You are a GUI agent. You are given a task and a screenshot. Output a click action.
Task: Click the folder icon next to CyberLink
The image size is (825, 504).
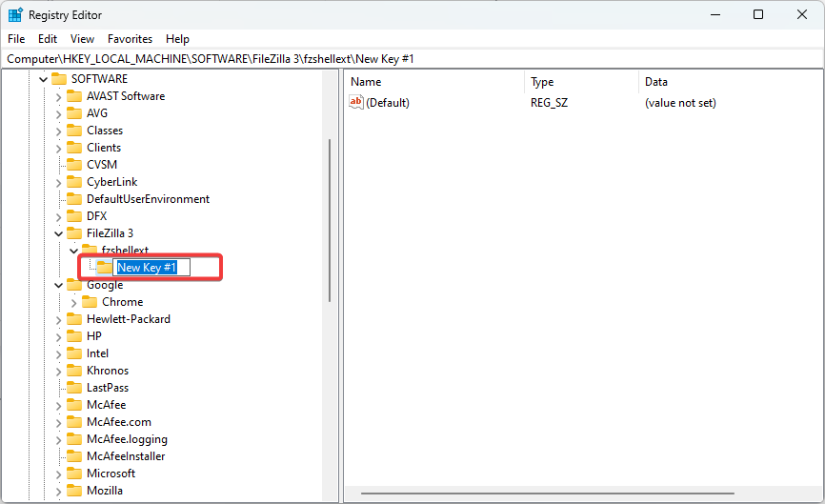tap(74, 182)
